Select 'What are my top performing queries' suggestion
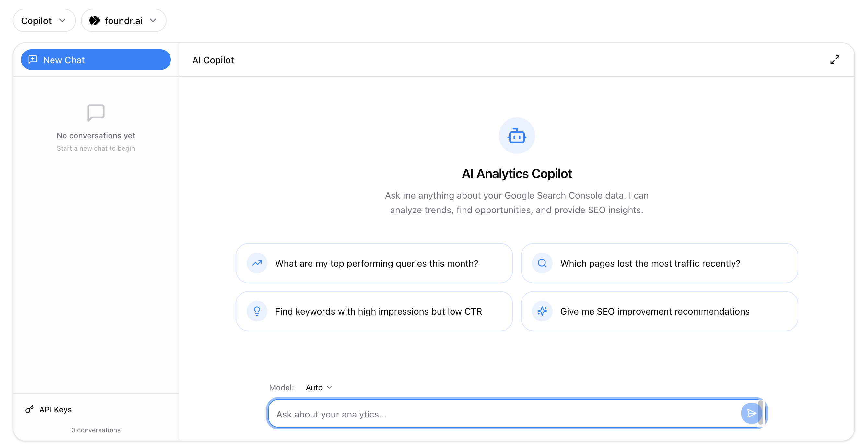This screenshot has height=447, width=868. coord(376,263)
